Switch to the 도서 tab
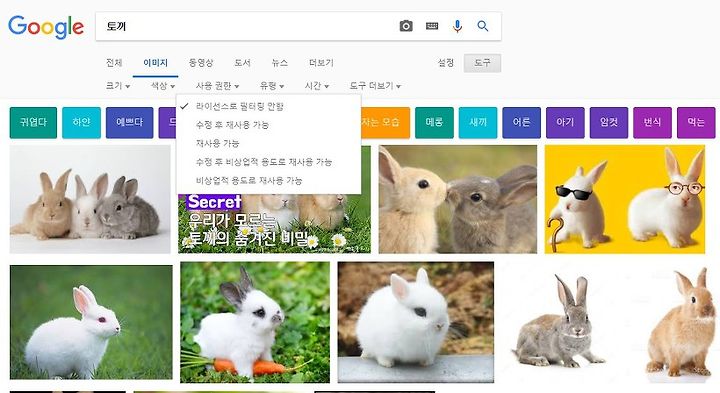The height and width of the screenshot is (393, 720). click(242, 62)
